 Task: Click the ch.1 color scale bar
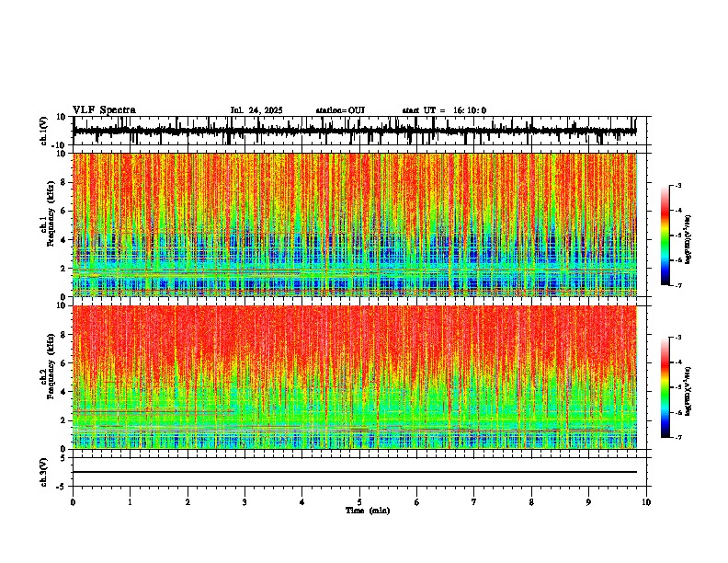pos(665,236)
